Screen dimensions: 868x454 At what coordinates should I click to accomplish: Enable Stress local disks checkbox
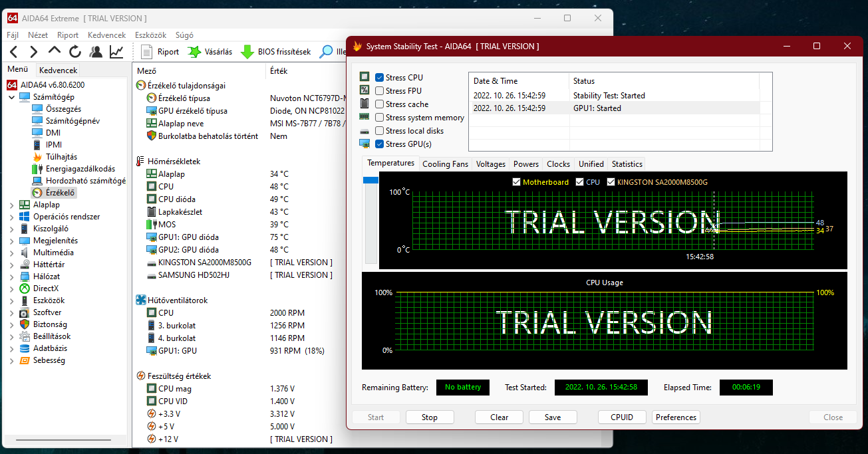pos(379,131)
